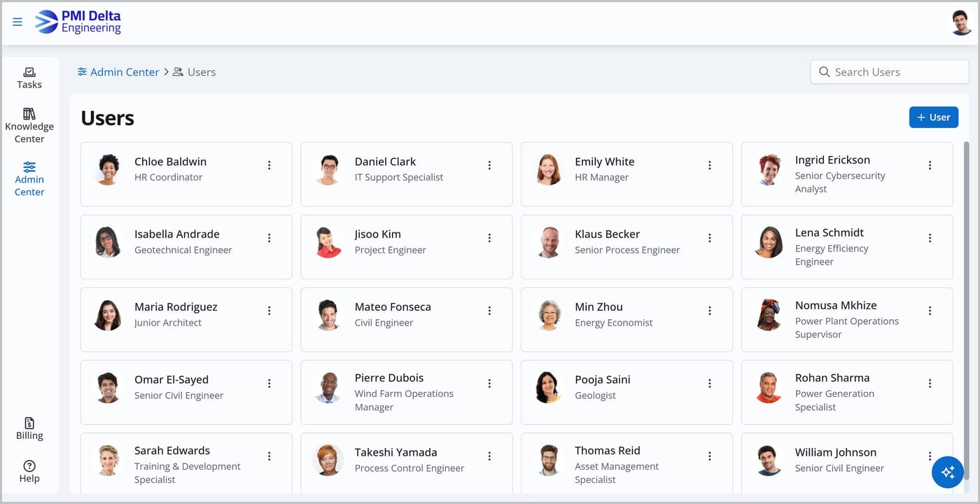Select the name Lena Schmidt
The height and width of the screenshot is (504, 980).
(x=829, y=232)
